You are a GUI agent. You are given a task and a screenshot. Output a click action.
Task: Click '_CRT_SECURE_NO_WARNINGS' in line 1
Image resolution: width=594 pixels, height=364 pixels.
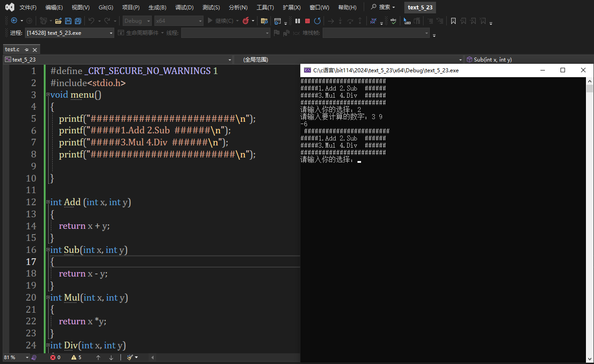click(147, 71)
